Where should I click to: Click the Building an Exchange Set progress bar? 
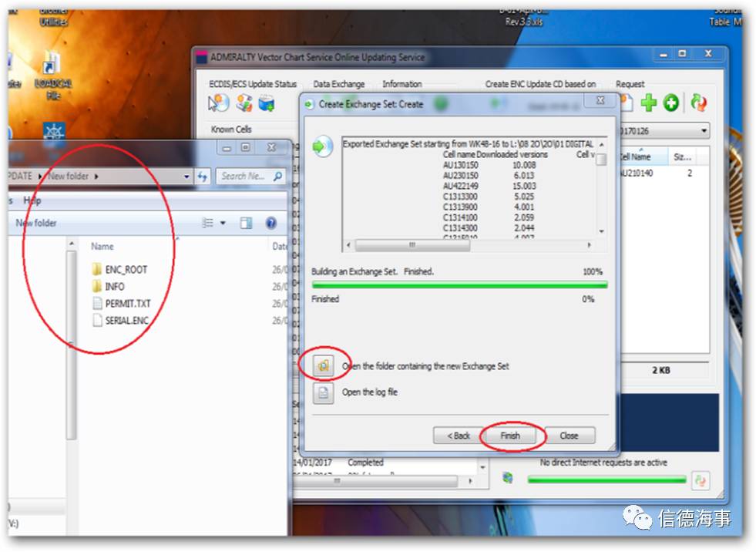459,285
